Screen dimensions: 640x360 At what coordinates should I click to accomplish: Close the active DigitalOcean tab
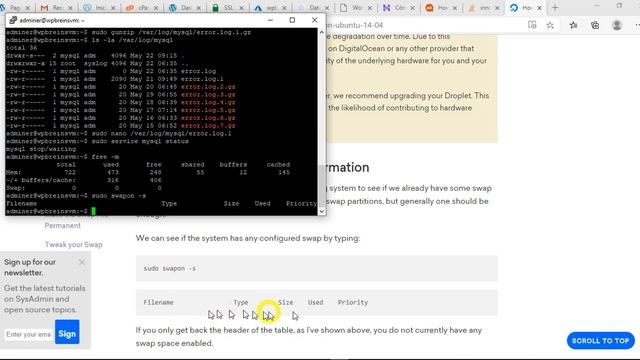tap(539, 8)
